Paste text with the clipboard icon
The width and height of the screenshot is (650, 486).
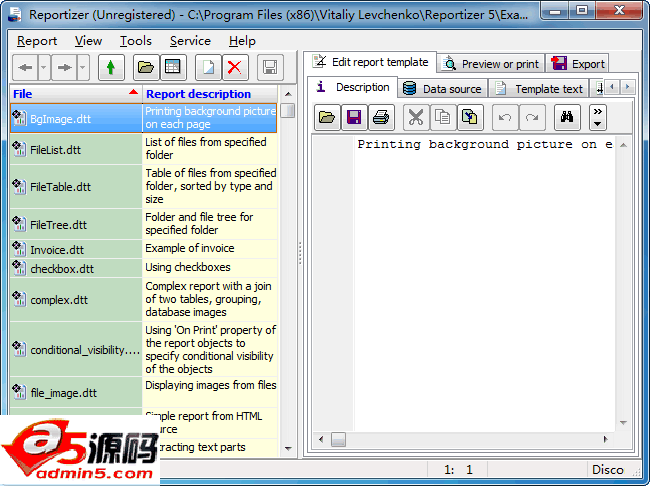pyautogui.click(x=470, y=117)
